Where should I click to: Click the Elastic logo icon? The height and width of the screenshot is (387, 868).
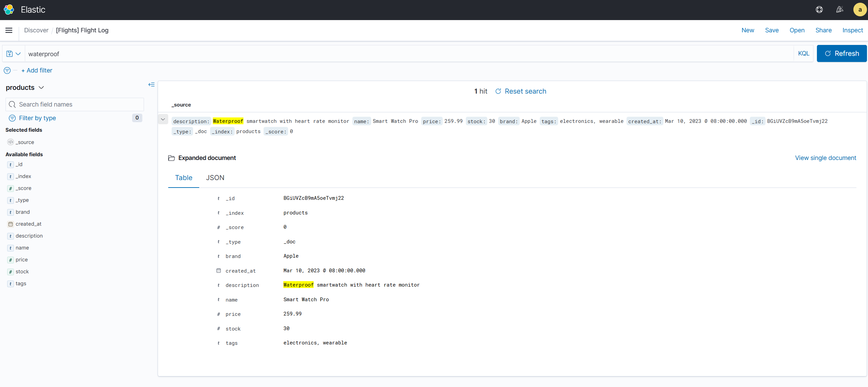pos(9,10)
